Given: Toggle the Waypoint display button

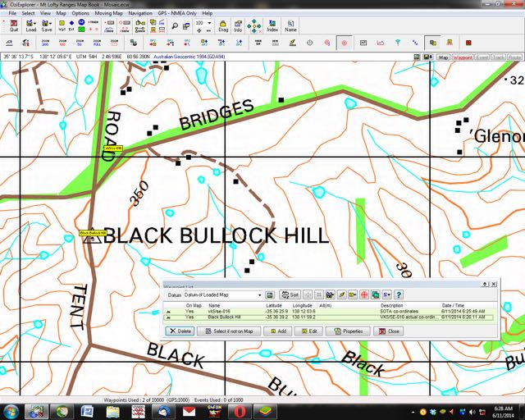Looking at the screenshot, I should click(x=463, y=57).
